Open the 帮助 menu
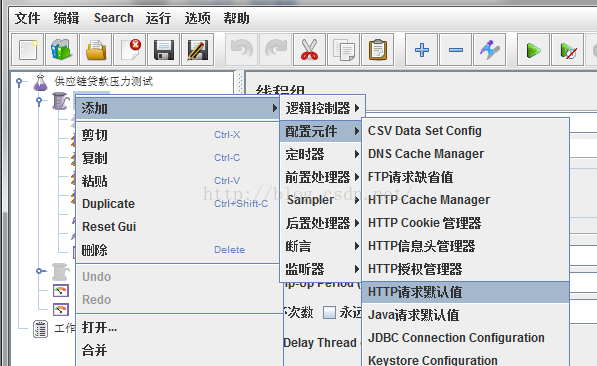This screenshot has height=366, width=597. pos(236,18)
